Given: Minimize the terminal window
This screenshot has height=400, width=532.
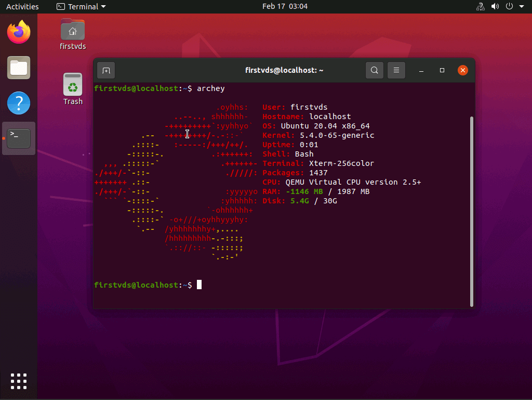Looking at the screenshot, I should click(x=421, y=70).
